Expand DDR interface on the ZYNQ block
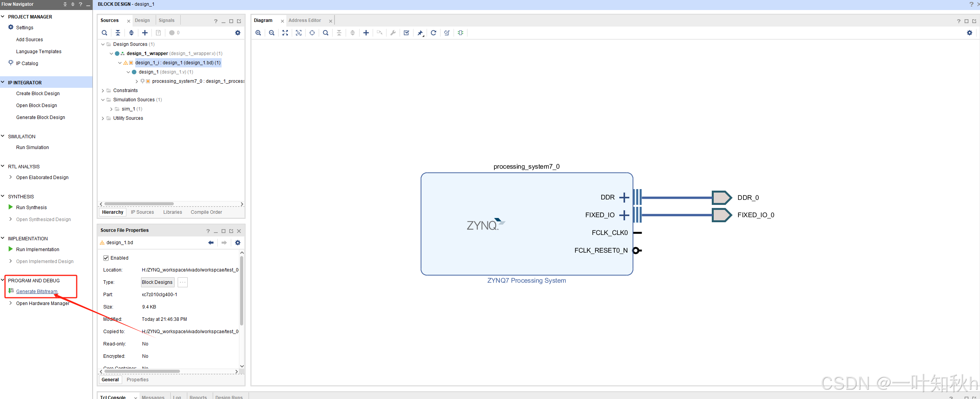The width and height of the screenshot is (980, 399). pyautogui.click(x=624, y=198)
